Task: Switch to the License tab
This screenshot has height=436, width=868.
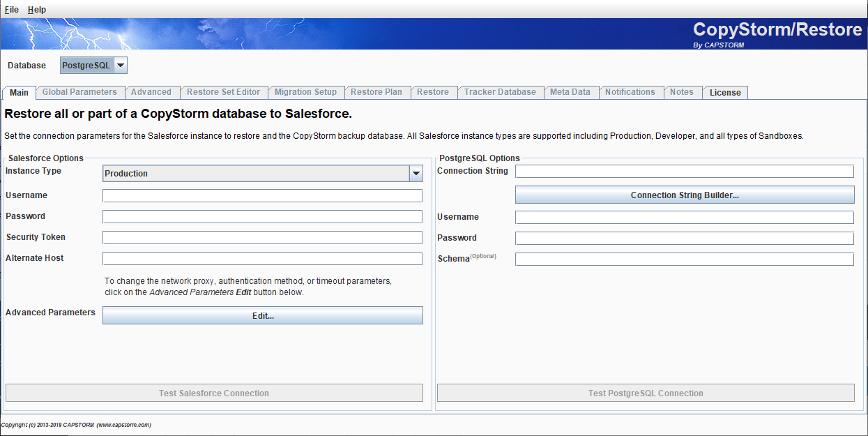Action: coord(725,92)
